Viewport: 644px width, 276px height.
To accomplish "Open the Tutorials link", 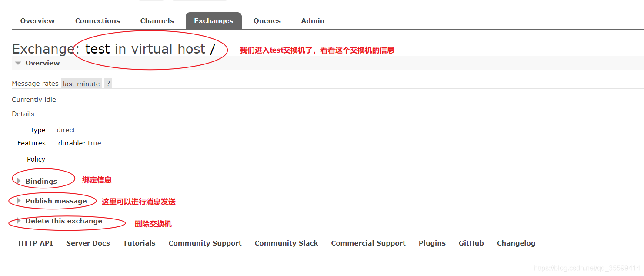I will click(139, 243).
